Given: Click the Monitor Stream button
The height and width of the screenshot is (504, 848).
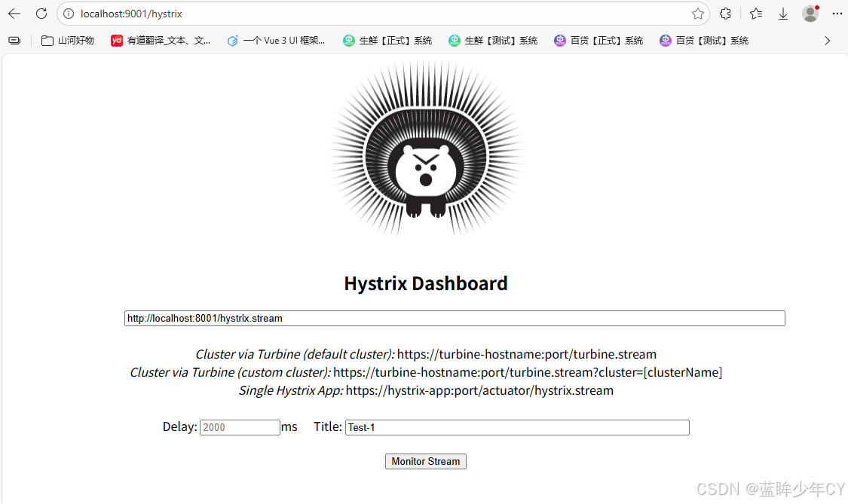Looking at the screenshot, I should (426, 461).
